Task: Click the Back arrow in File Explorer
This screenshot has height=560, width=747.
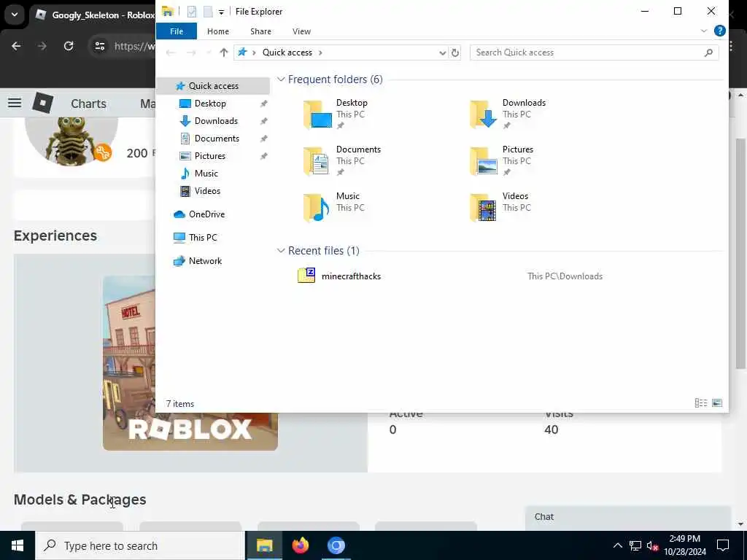Action: click(x=171, y=52)
